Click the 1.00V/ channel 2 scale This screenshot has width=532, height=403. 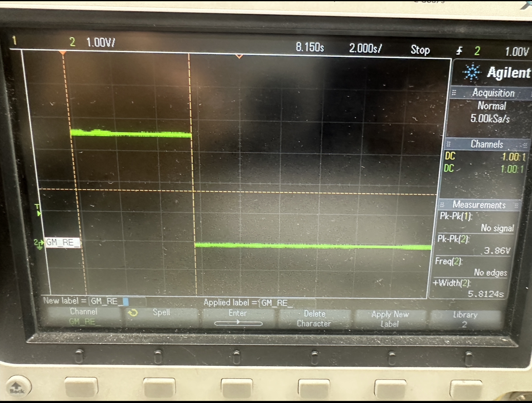[101, 43]
